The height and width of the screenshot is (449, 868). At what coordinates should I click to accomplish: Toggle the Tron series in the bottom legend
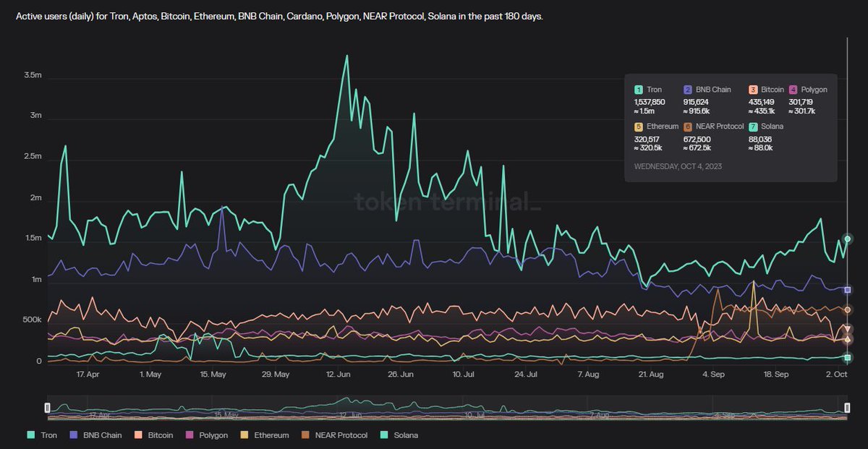41,435
